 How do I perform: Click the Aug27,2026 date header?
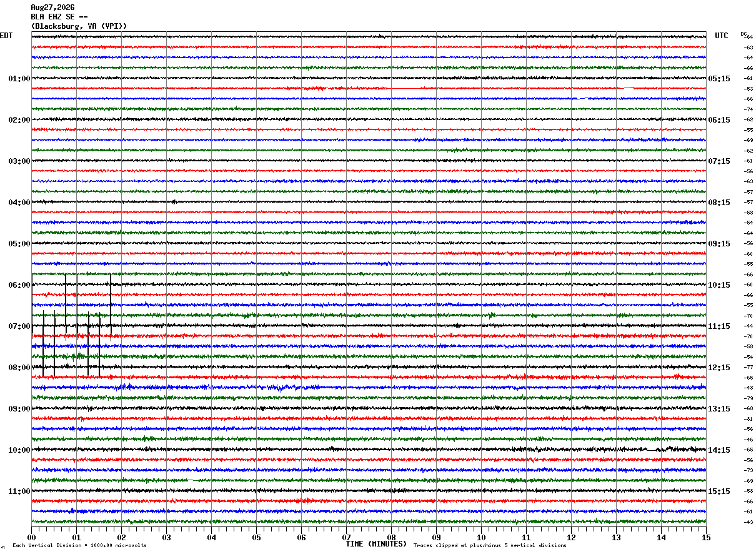[52, 8]
